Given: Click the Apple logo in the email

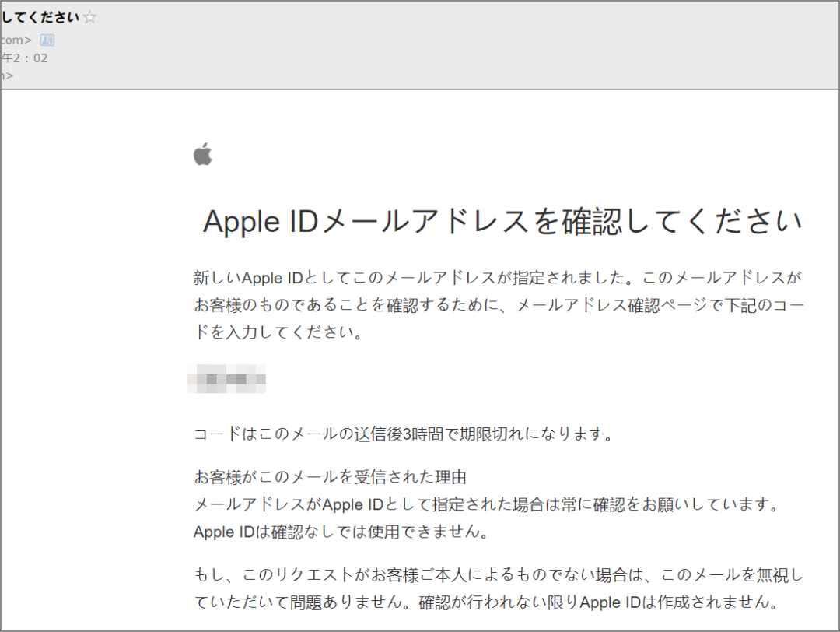Looking at the screenshot, I should point(201,155).
